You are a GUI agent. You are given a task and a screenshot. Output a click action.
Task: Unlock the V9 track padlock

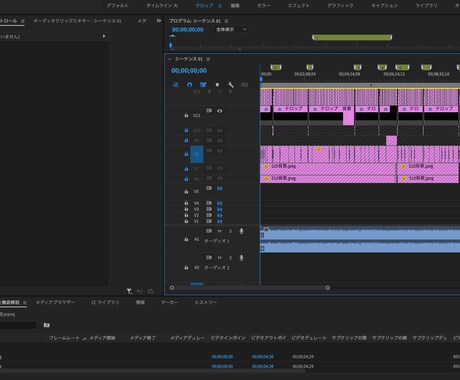point(186,140)
